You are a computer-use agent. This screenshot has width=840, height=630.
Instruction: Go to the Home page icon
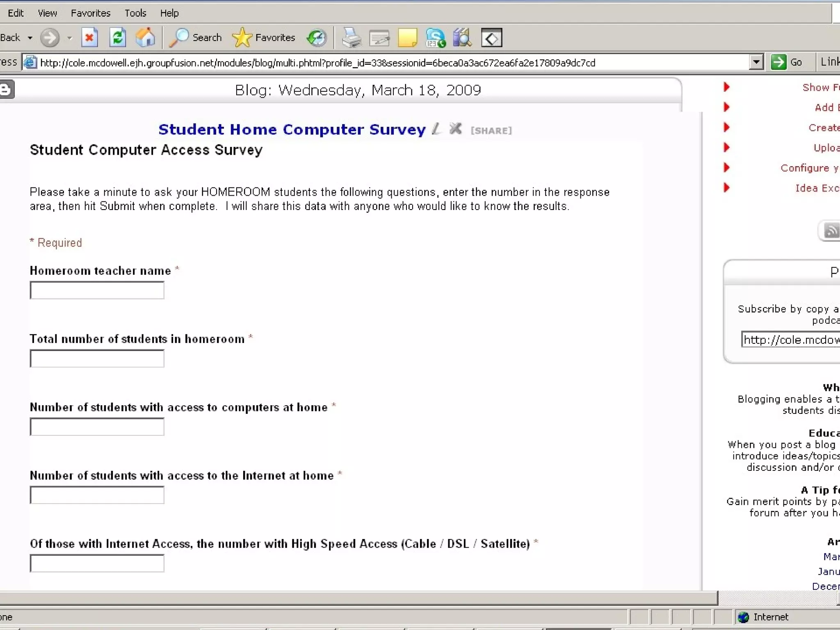click(145, 38)
